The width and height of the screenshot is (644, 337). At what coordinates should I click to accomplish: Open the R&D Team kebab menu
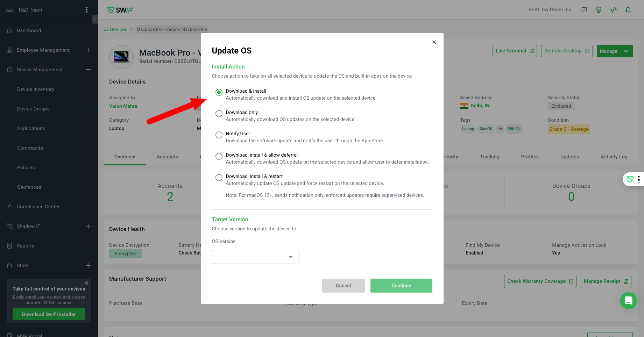point(87,10)
